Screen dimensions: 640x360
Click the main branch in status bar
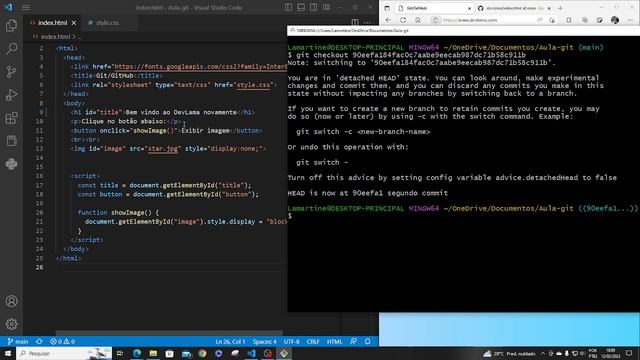(18, 342)
